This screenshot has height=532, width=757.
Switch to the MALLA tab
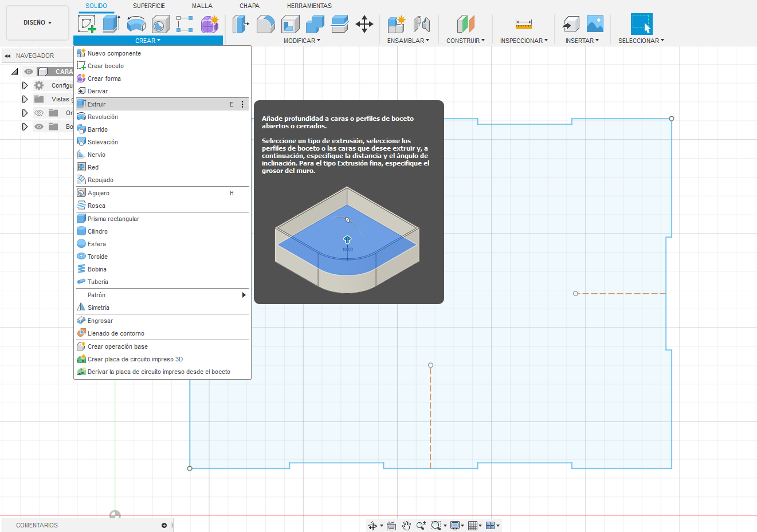tap(202, 6)
